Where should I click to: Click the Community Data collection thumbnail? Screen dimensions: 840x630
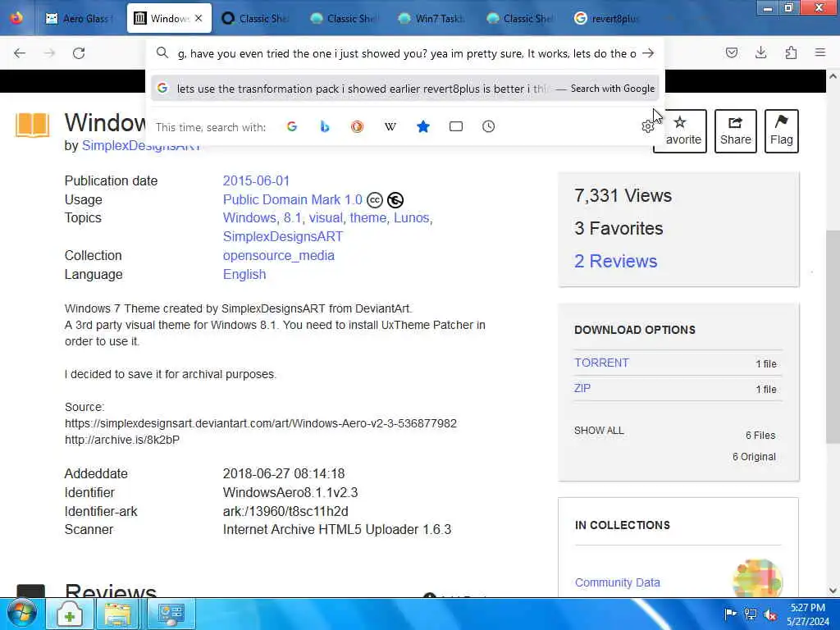point(757,578)
